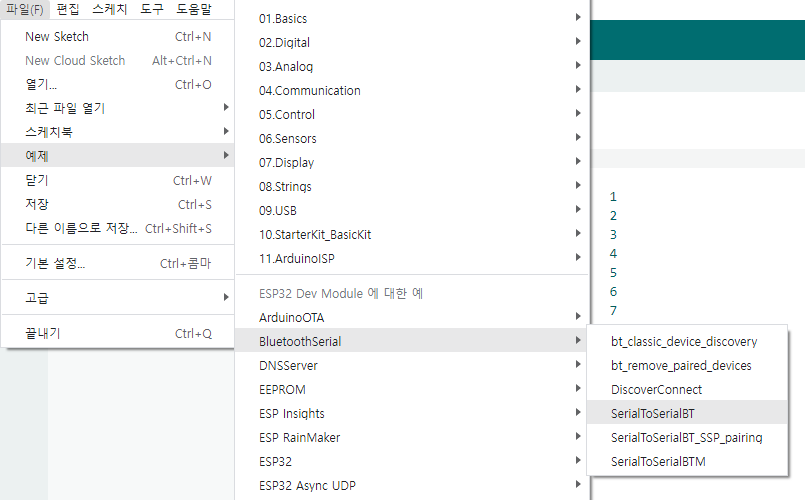Click line number 1 in editor
This screenshot has height=500, width=805.
click(613, 197)
